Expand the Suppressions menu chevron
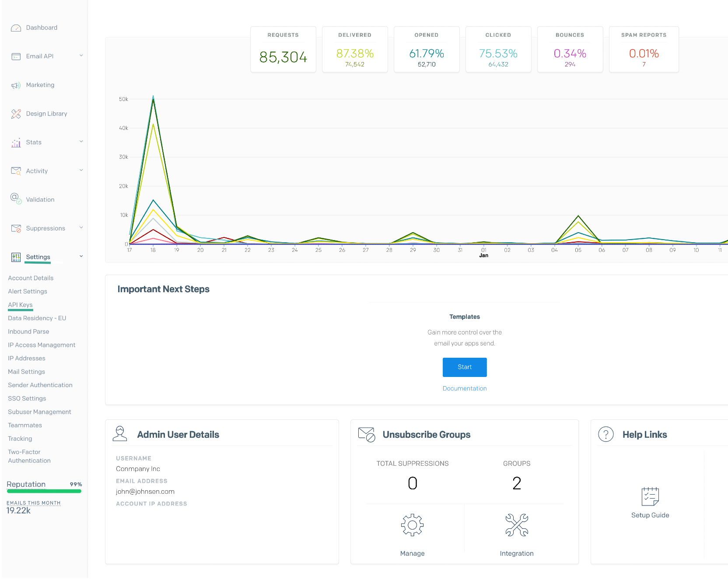Image resolution: width=728 pixels, height=579 pixels. click(81, 228)
